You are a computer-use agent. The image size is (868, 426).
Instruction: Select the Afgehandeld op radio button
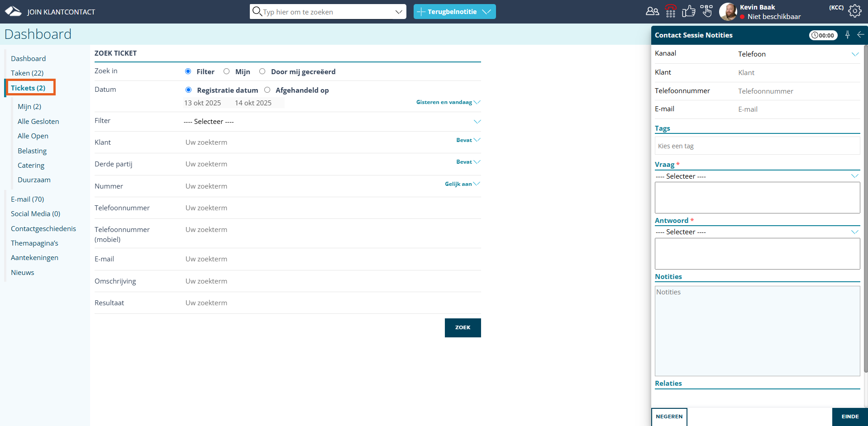[267, 90]
